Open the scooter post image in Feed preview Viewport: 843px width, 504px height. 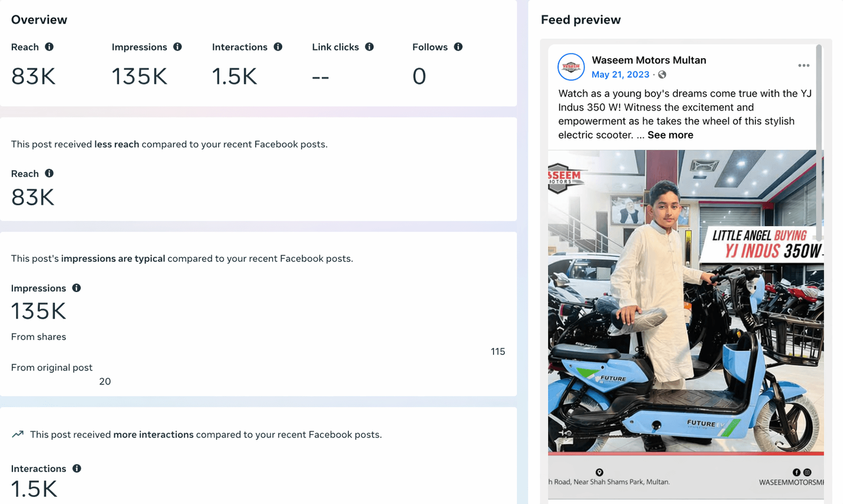(685, 325)
